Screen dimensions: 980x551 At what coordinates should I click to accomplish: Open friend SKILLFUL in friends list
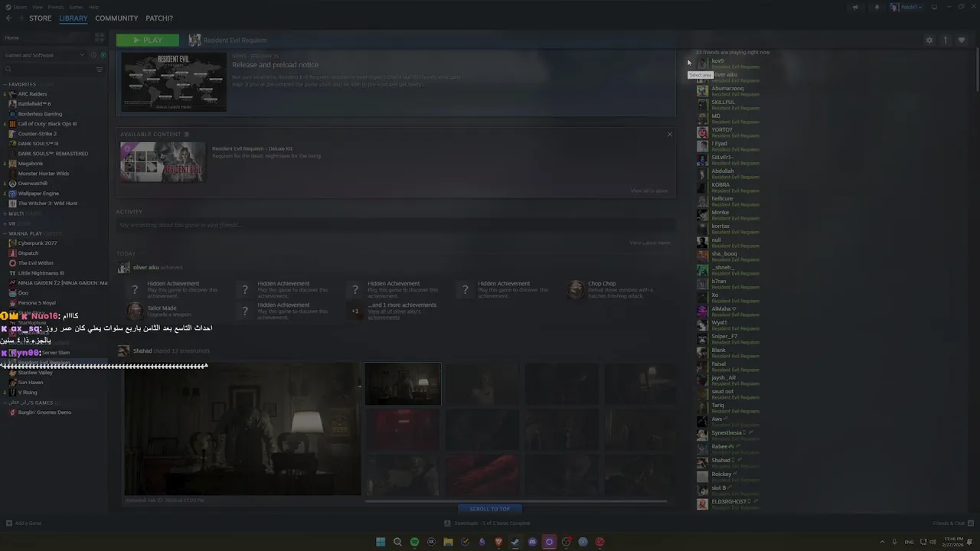(727, 105)
